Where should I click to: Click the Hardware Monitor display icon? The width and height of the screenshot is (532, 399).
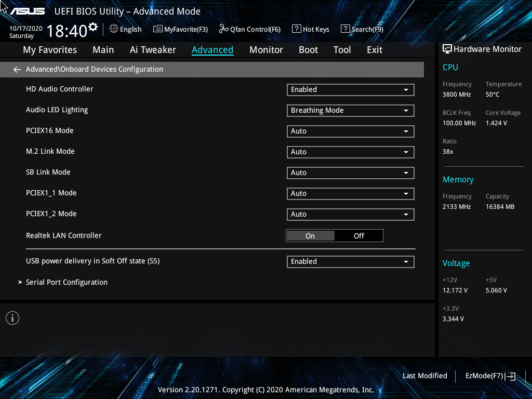447,49
